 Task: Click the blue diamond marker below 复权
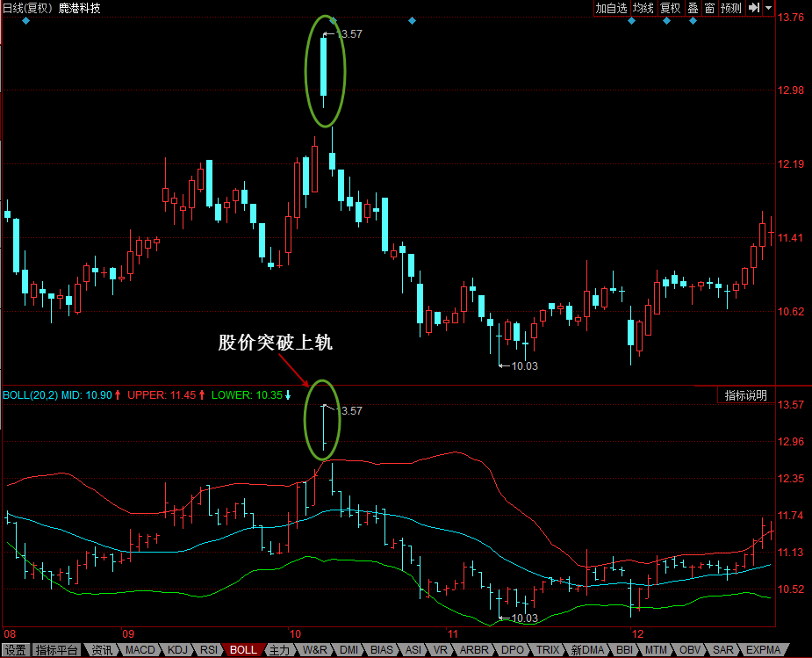point(666,21)
